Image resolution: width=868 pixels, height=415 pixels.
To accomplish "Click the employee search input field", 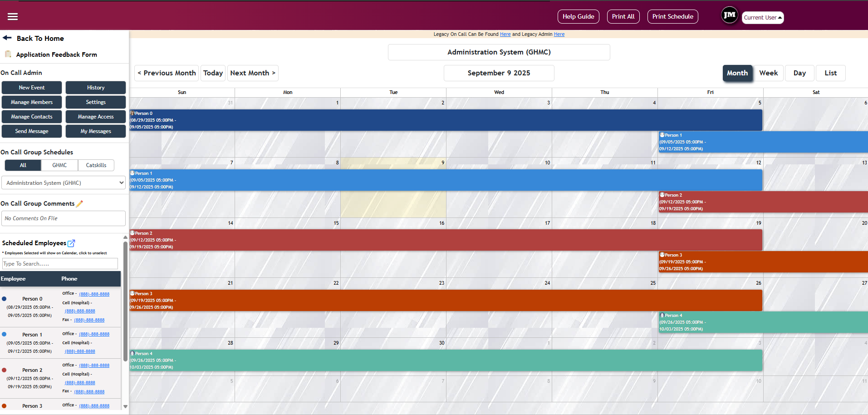I will tap(60, 264).
